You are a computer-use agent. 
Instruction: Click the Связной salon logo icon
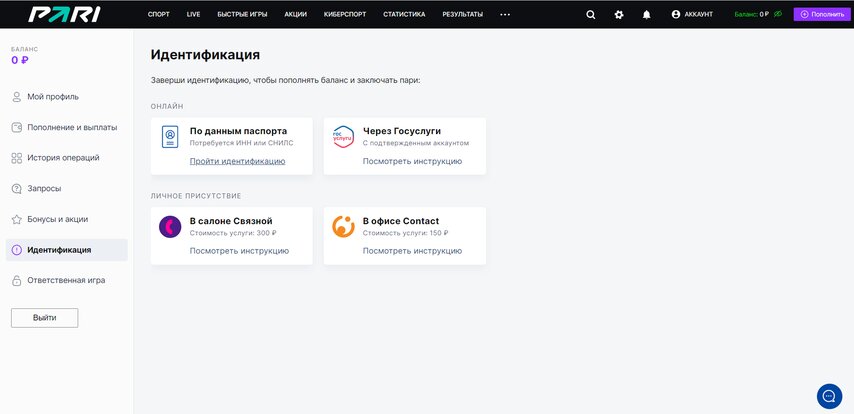pos(170,227)
